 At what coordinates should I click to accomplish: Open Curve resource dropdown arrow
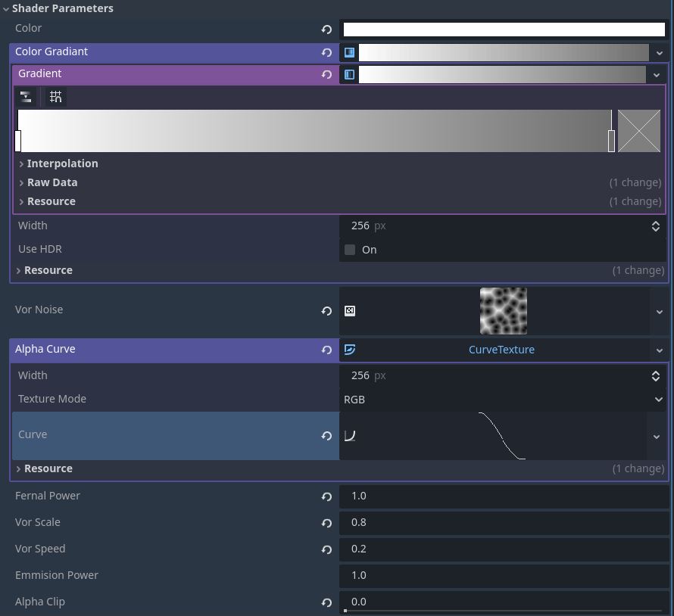coord(657,437)
